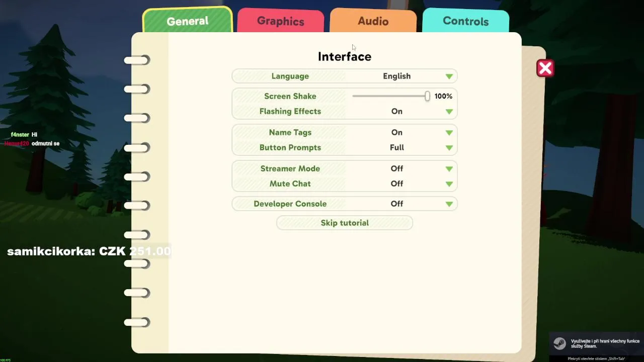Expand the Streamer Mode dropdown arrow
This screenshot has width=644, height=362.
point(449,169)
